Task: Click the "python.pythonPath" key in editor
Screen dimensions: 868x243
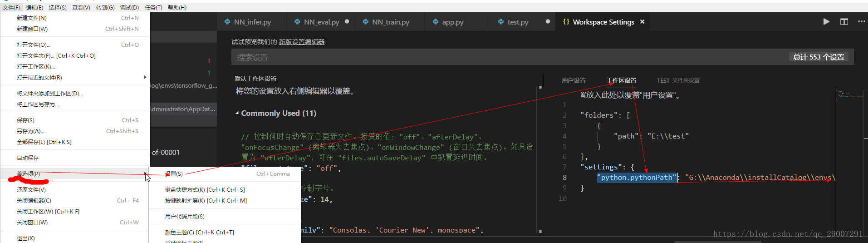Action: (x=636, y=178)
